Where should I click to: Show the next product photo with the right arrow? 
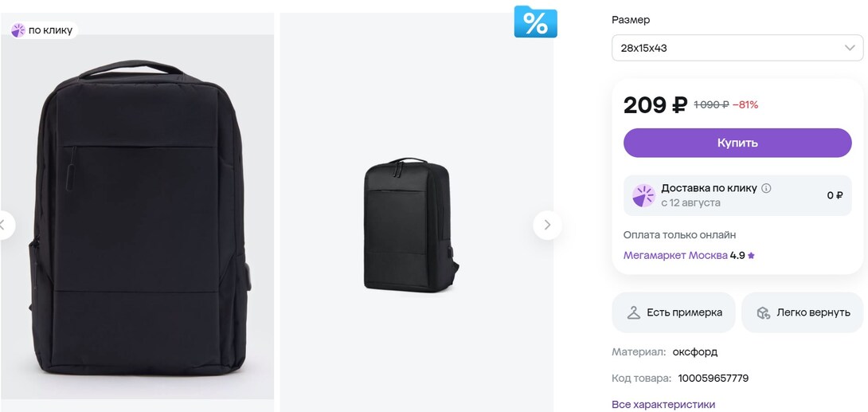click(x=547, y=225)
